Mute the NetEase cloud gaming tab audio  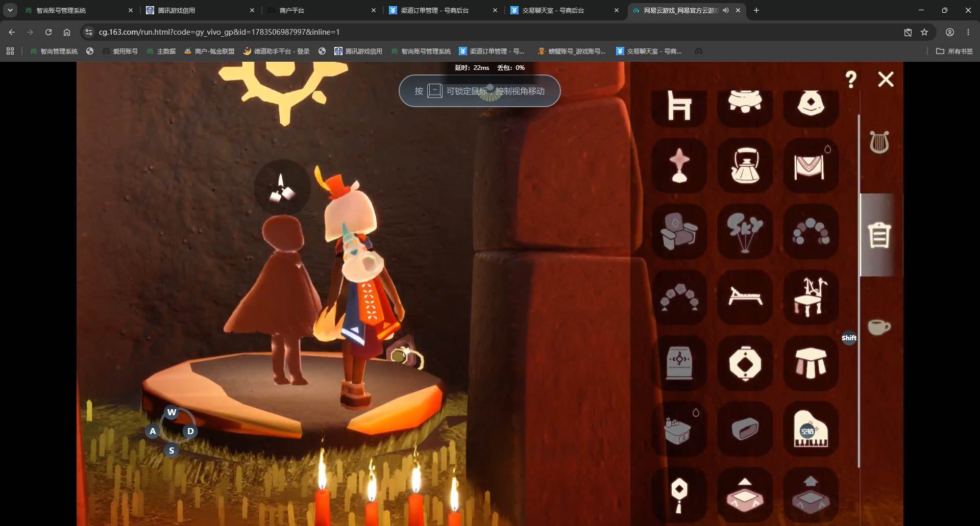point(725,10)
